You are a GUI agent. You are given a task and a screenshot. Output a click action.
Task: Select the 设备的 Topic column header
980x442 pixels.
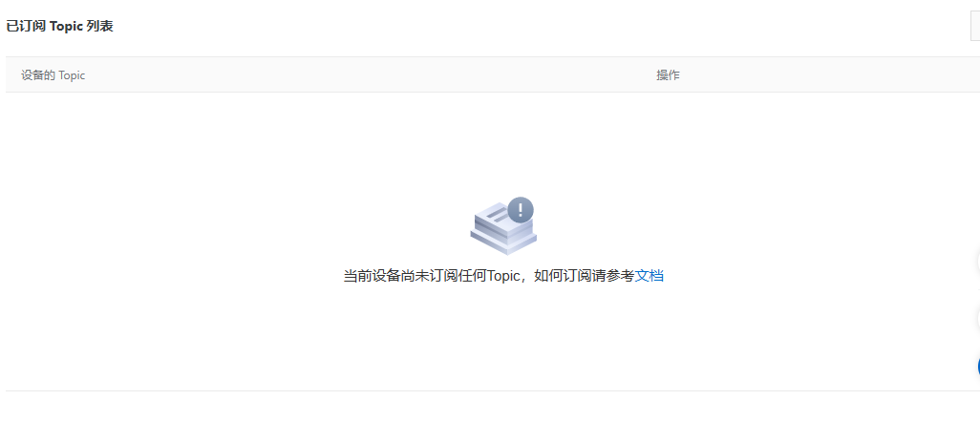pos(53,75)
